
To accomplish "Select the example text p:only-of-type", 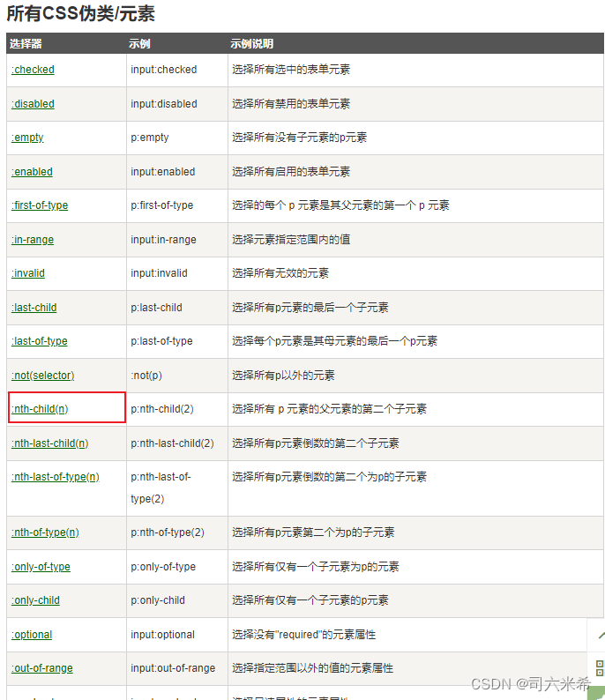I will [163, 567].
